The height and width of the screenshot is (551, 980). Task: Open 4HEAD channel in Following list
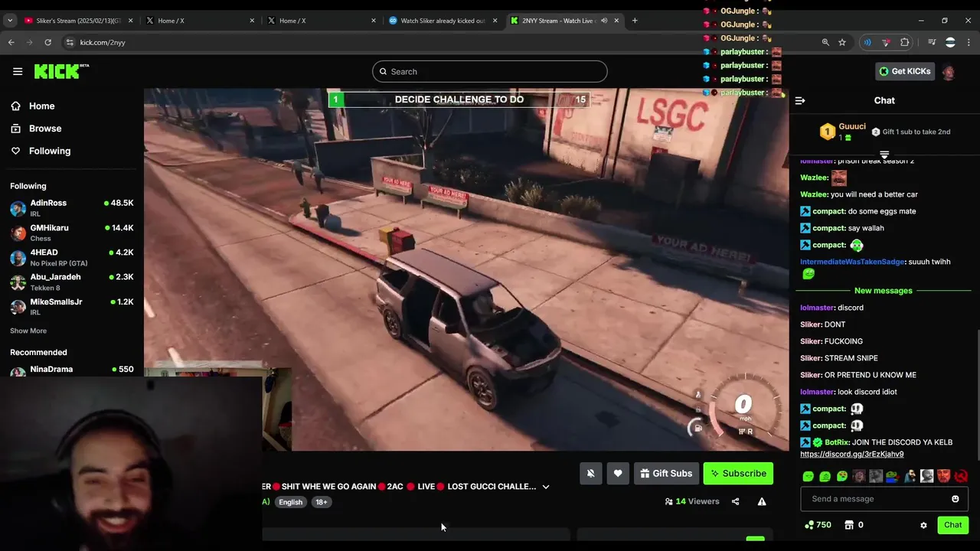point(72,257)
